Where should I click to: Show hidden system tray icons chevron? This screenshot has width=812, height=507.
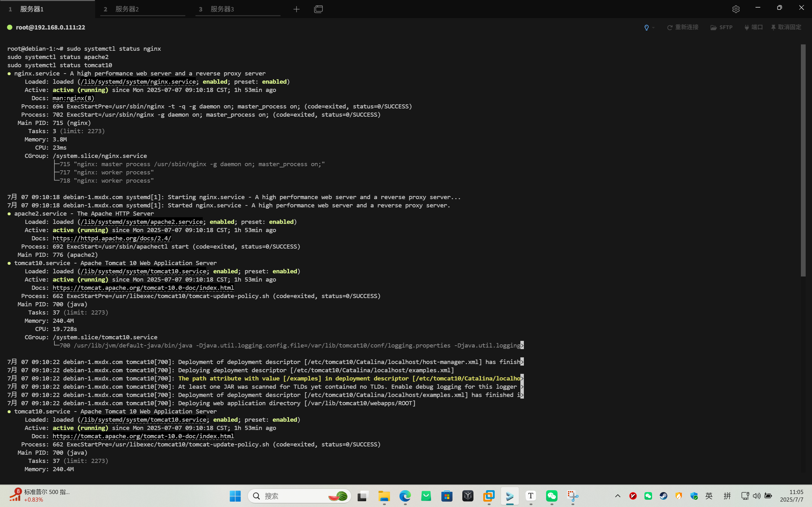point(618,496)
